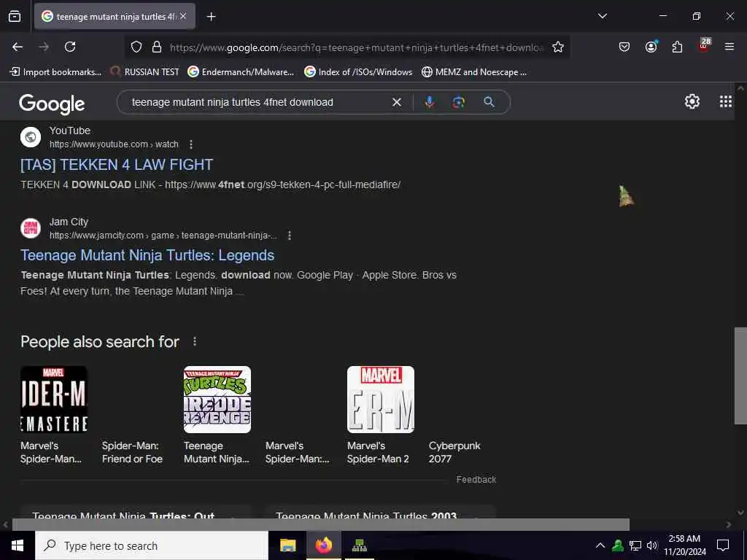The height and width of the screenshot is (560, 747).
Task: Open the clock showing 2:58 AM
Action: click(x=684, y=545)
